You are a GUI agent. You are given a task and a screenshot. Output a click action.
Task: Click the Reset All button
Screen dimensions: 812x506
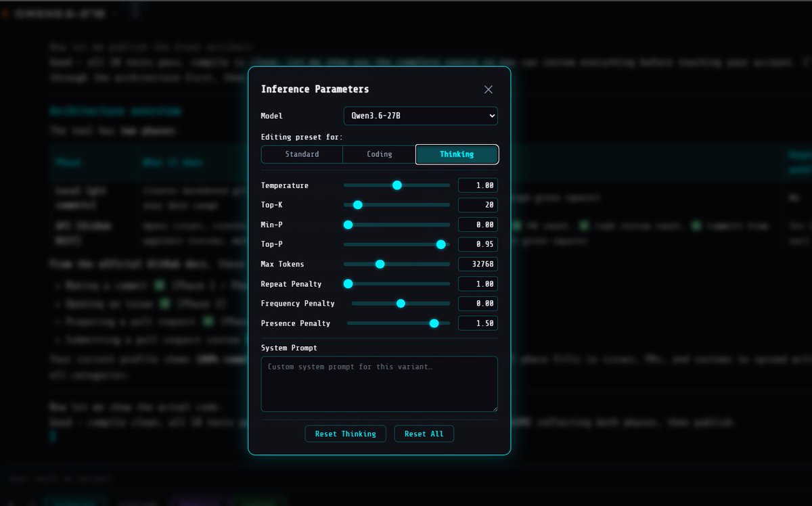(424, 434)
